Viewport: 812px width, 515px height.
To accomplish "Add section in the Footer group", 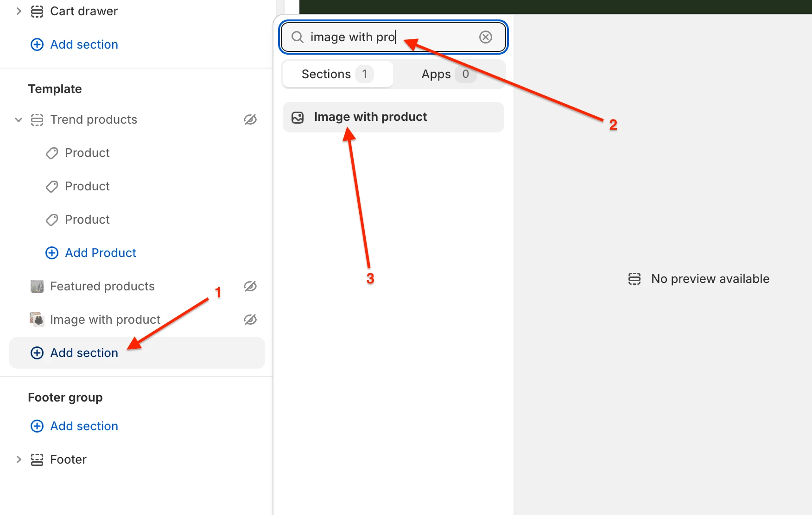I will click(x=75, y=426).
